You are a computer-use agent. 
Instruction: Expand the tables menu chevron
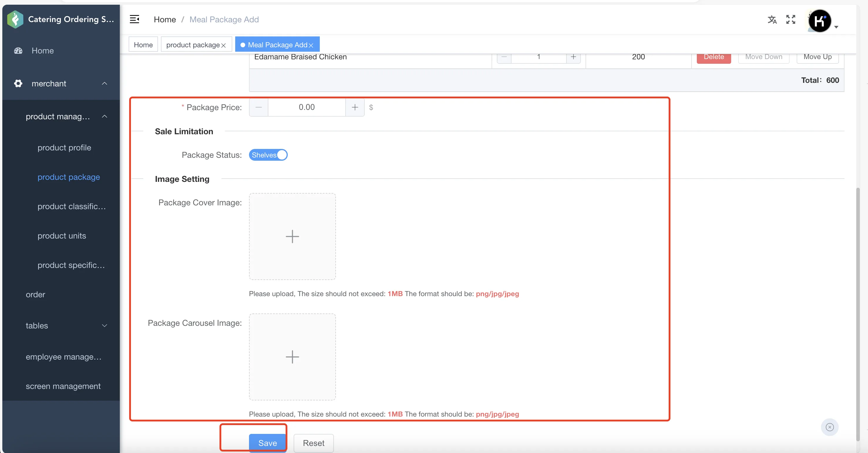(x=105, y=326)
